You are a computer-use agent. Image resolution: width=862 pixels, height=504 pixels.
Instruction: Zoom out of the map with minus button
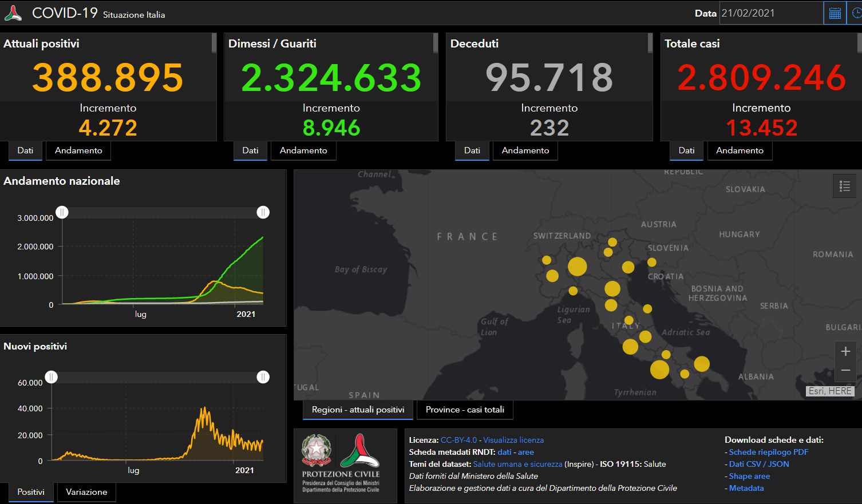click(845, 371)
